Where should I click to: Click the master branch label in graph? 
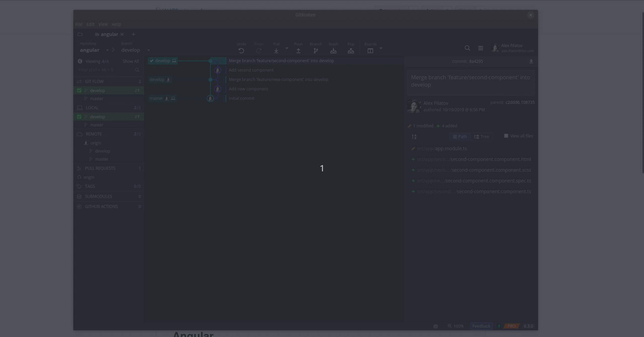click(162, 98)
